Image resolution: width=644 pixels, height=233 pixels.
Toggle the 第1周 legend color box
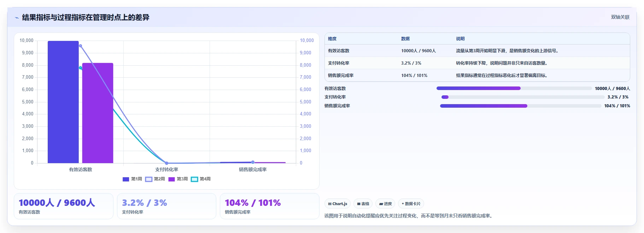pyautogui.click(x=126, y=179)
